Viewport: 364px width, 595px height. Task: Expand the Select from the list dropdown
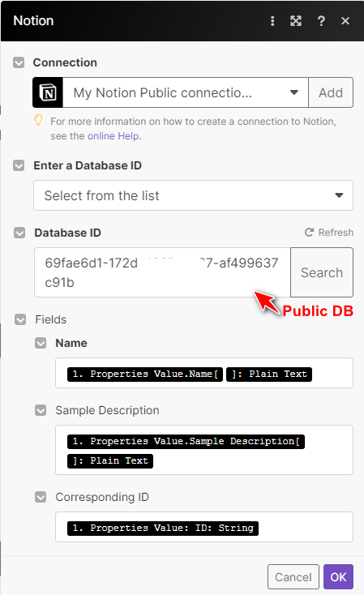(x=193, y=195)
